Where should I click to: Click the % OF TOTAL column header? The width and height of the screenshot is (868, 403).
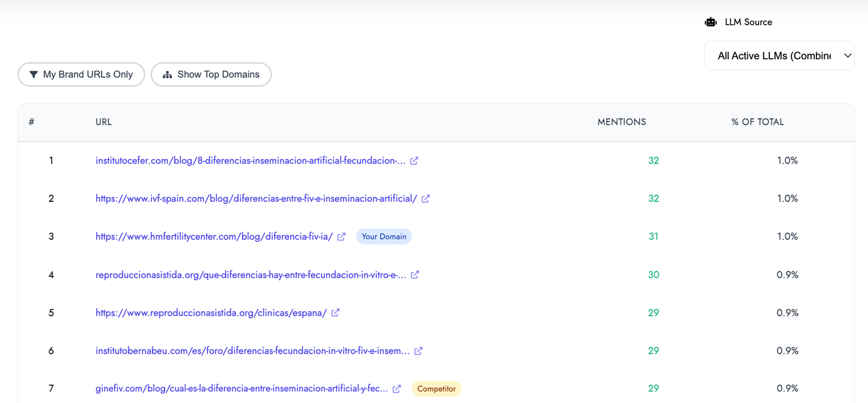coord(757,122)
